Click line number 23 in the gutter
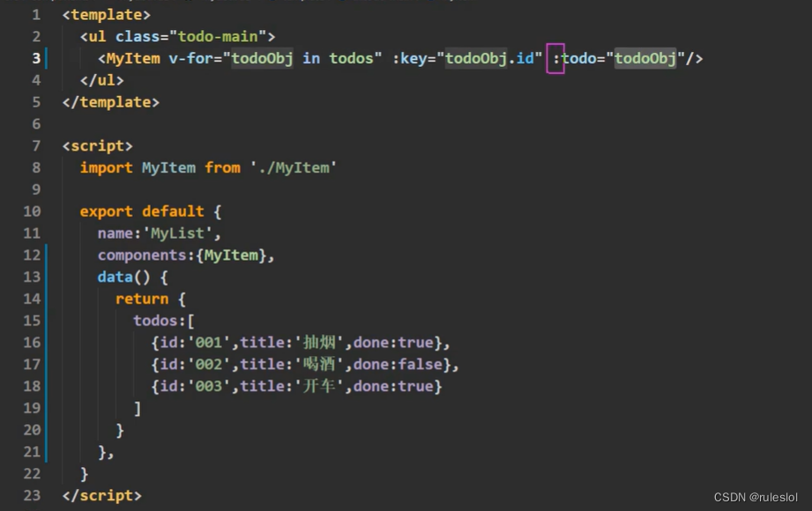The image size is (812, 511). (32, 495)
